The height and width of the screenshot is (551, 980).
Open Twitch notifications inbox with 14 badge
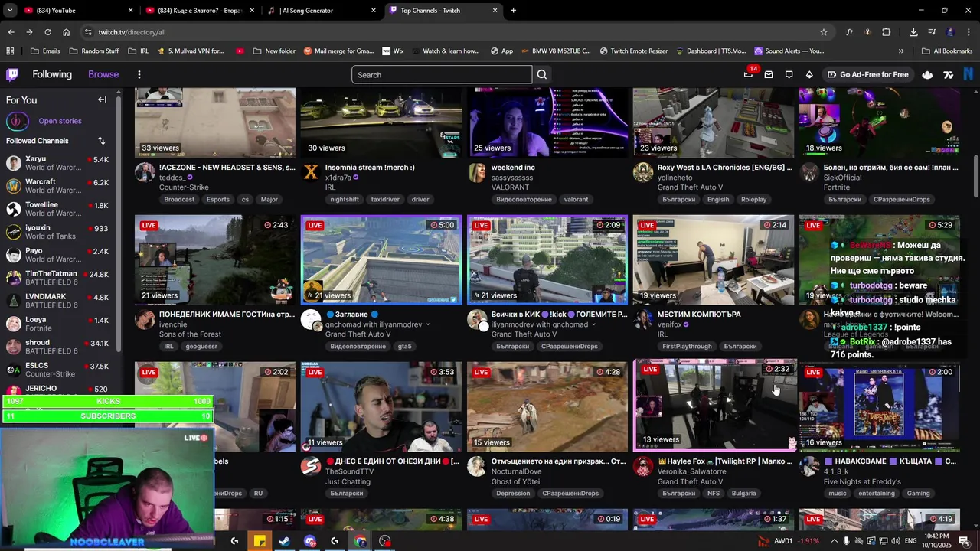pos(749,74)
